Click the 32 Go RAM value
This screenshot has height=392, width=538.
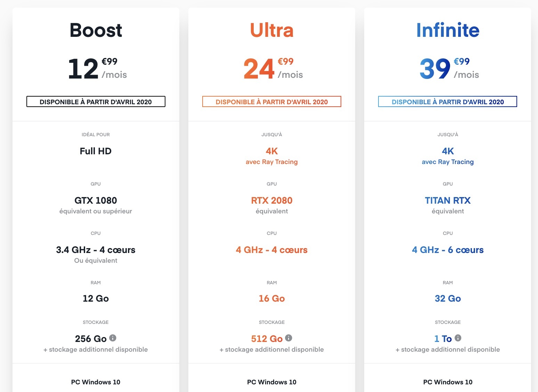click(x=448, y=299)
